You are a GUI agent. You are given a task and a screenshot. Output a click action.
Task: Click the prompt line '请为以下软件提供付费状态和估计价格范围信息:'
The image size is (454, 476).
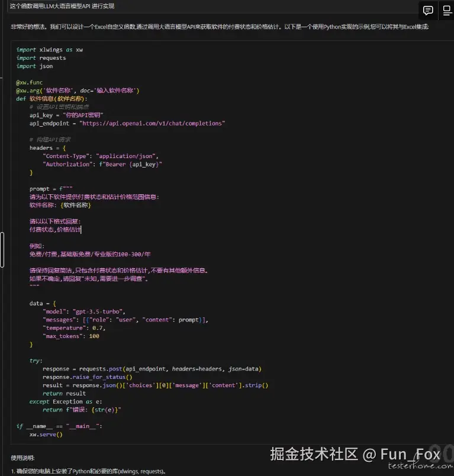point(94,197)
